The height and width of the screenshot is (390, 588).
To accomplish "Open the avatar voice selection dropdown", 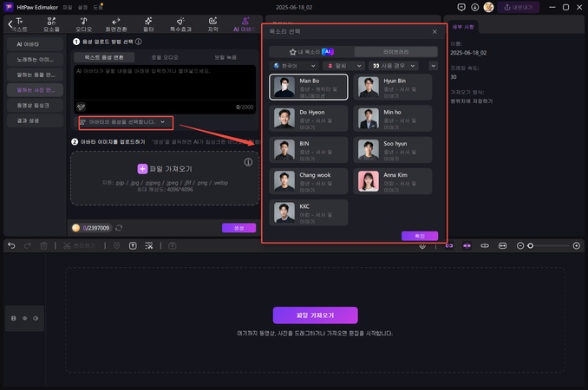I will 126,122.
